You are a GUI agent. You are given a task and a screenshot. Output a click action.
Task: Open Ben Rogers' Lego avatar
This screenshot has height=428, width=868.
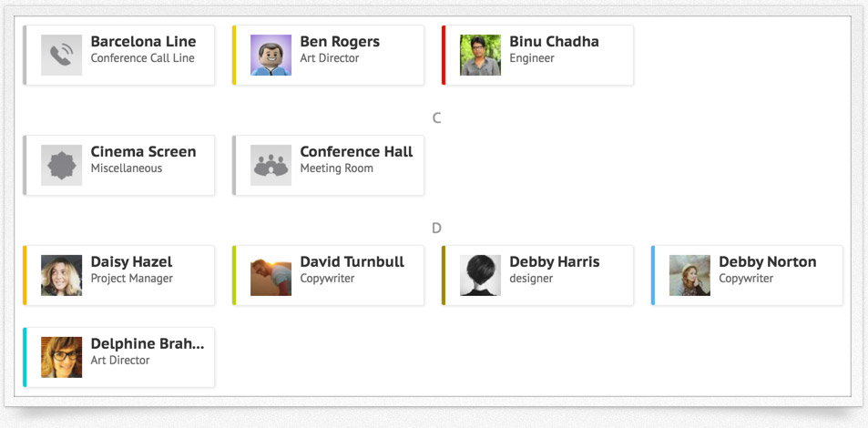(x=271, y=56)
